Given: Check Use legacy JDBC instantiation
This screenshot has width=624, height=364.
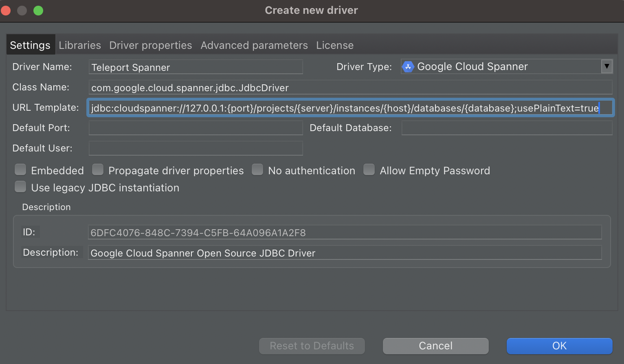Looking at the screenshot, I should coord(20,186).
